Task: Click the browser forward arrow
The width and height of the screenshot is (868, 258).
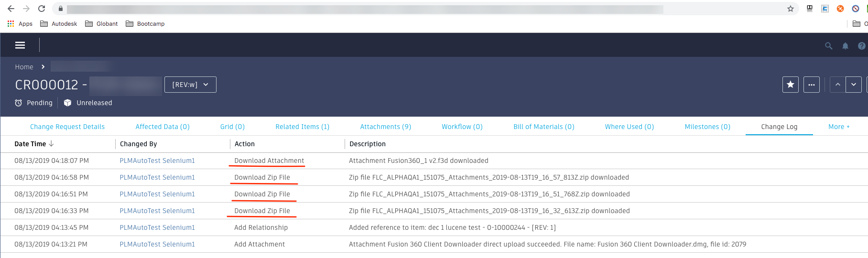Action: pyautogui.click(x=26, y=9)
